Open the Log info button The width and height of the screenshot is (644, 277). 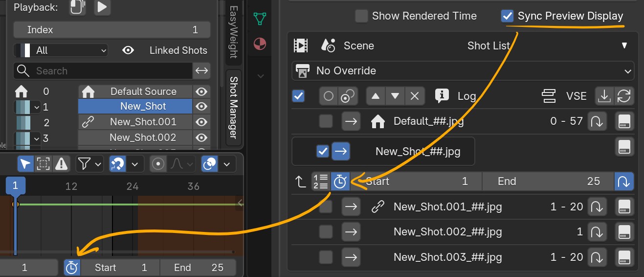point(442,96)
